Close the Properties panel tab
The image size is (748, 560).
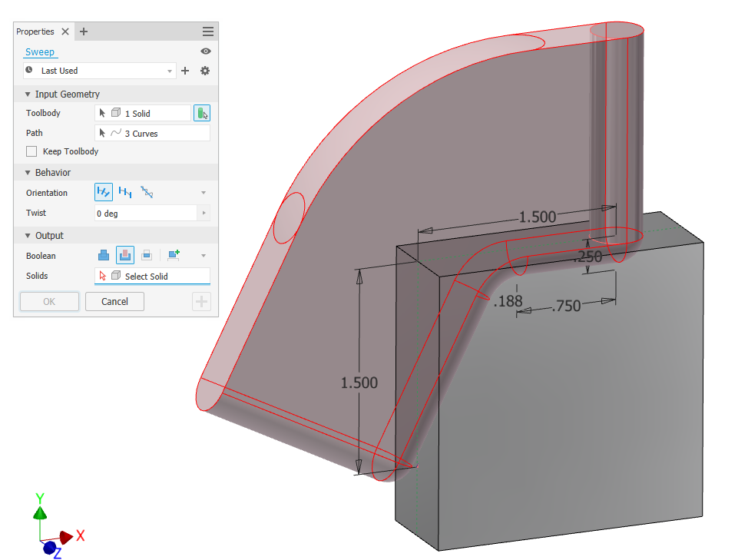tap(65, 31)
